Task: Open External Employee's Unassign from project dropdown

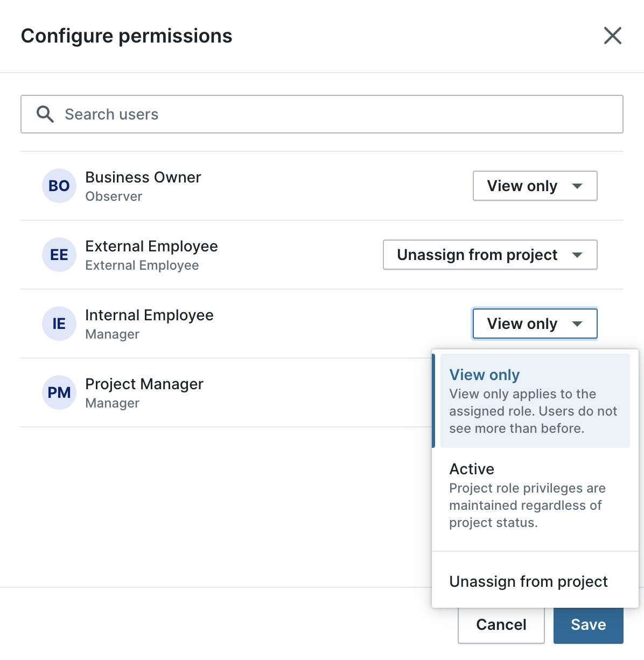Action: (490, 255)
